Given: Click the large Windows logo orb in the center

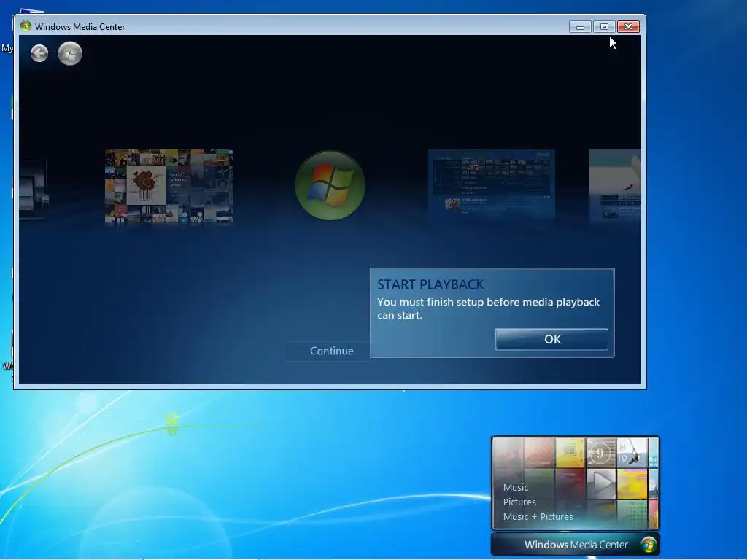Looking at the screenshot, I should pos(330,185).
